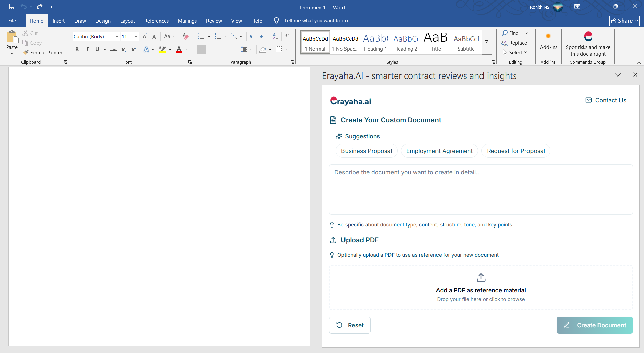Increase font size with grow icon

[145, 36]
